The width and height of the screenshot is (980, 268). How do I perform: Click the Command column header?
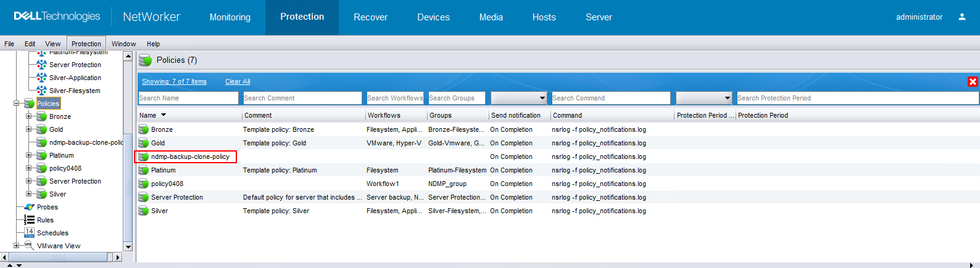pos(612,115)
